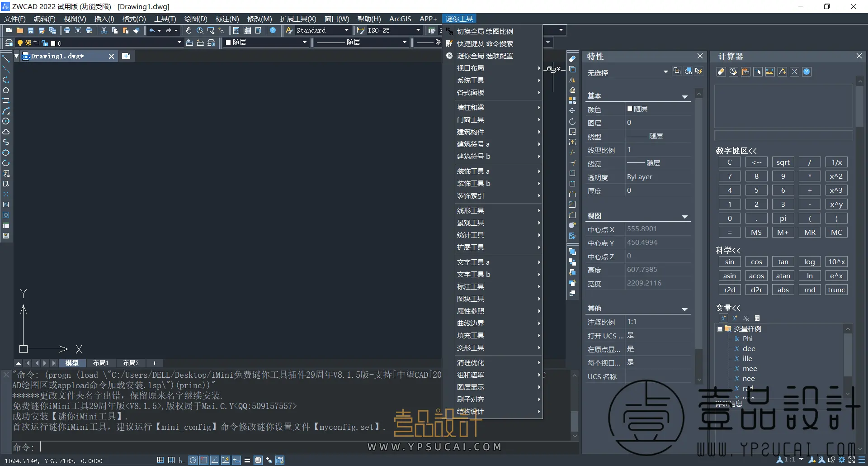Screen dimensions: 868x466
Task: Collapse the 其他 section in Properties
Action: pos(685,309)
